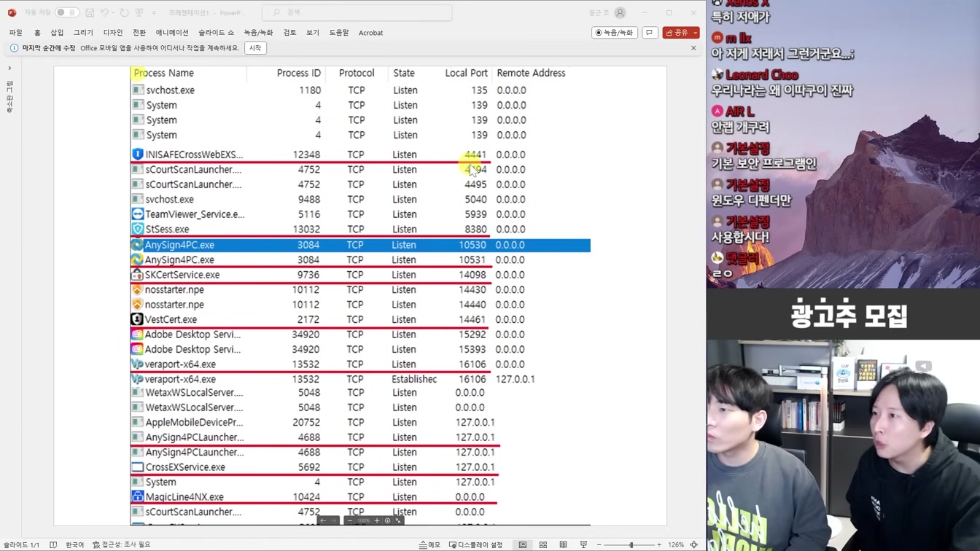This screenshot has width=980, height=551.
Task: Click the VestCert.exe icon
Action: (x=137, y=319)
